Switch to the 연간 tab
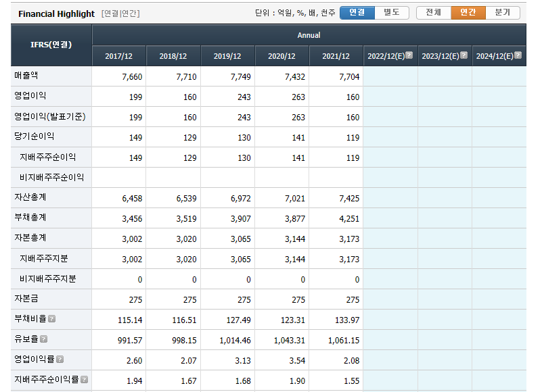The height and width of the screenshot is (392, 542). tap(468, 13)
